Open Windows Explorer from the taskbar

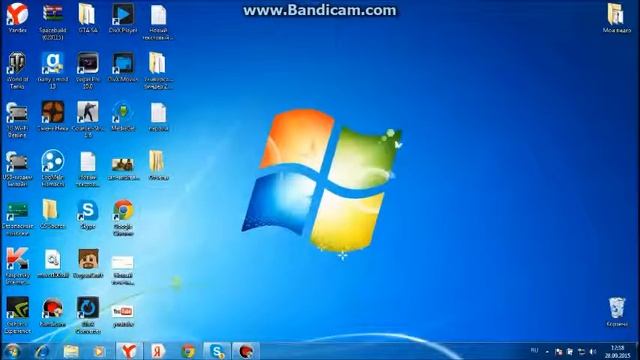coord(71,351)
